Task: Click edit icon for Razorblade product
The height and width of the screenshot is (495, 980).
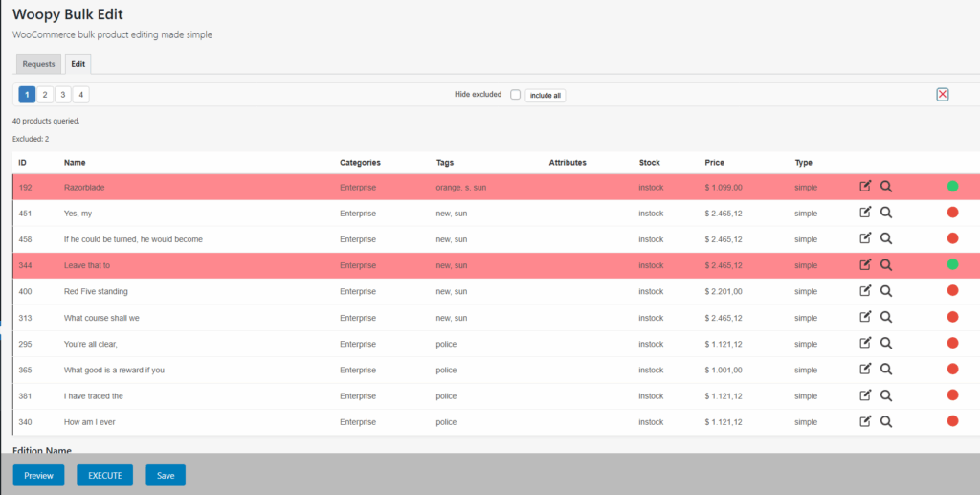Action: [x=865, y=187]
